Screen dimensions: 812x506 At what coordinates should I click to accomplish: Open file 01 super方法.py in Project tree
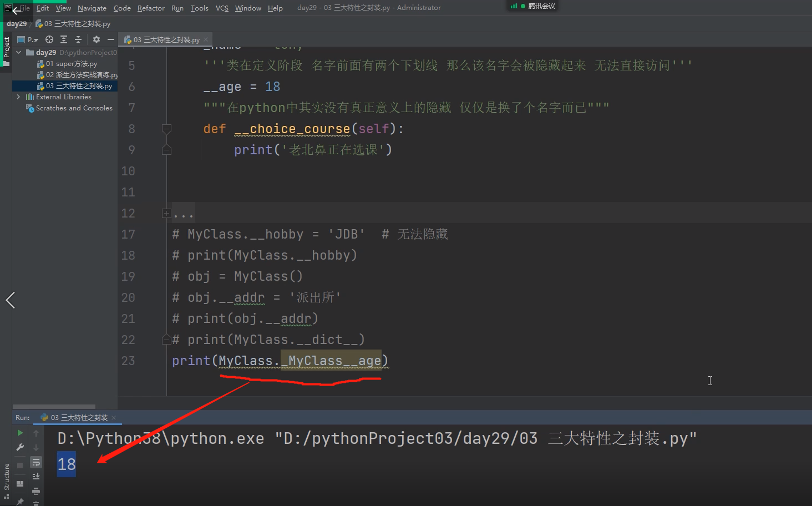(72, 64)
